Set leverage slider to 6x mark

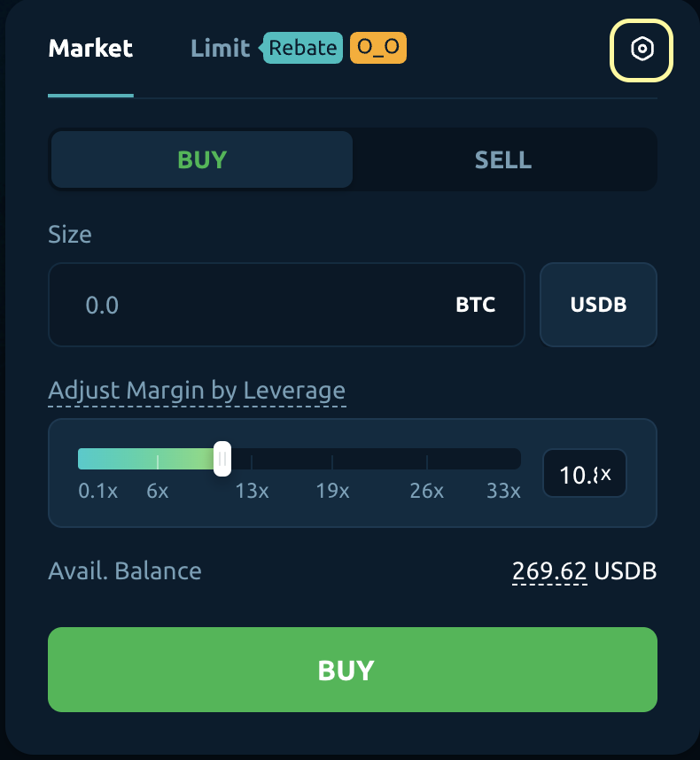[158, 460]
